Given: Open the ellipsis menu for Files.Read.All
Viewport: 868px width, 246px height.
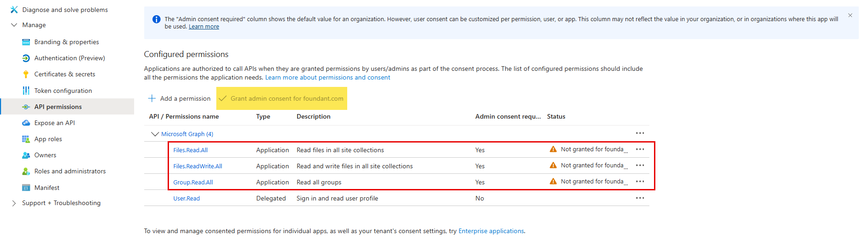Looking at the screenshot, I should click(x=640, y=149).
